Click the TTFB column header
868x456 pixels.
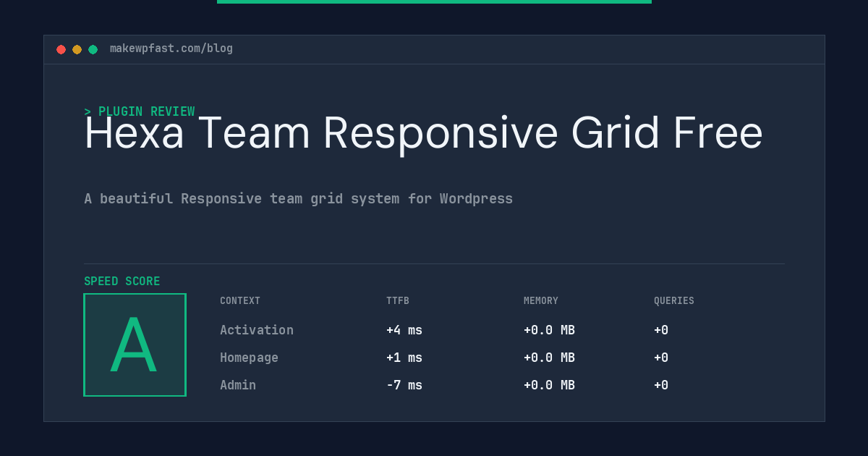[398, 301]
